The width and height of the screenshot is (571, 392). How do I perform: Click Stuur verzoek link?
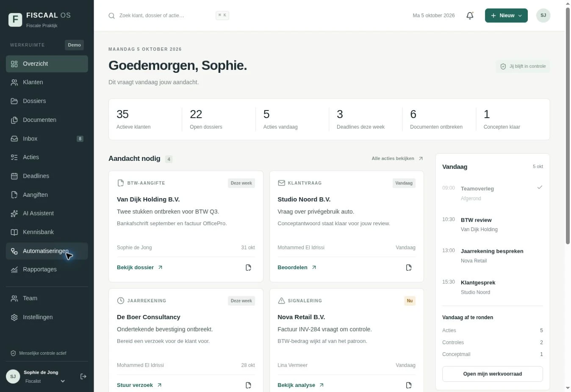pos(139,385)
